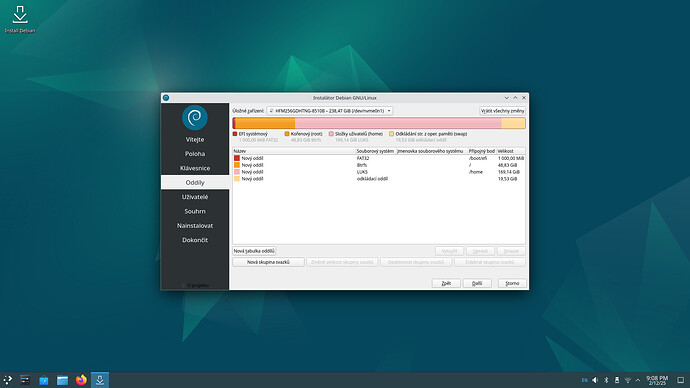This screenshot has width=690, height=388.
Task: Click Vrátit všechny změny button
Action: tap(503, 111)
